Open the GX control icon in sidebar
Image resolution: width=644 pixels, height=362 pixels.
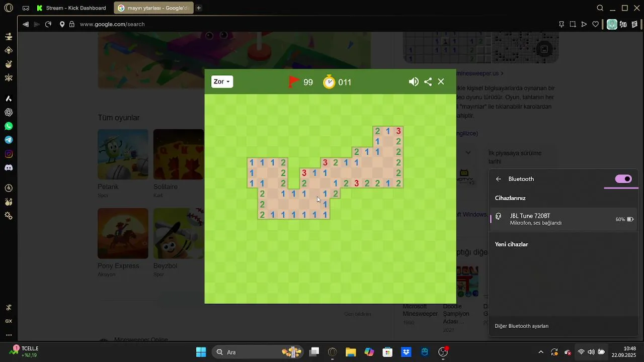click(9, 321)
